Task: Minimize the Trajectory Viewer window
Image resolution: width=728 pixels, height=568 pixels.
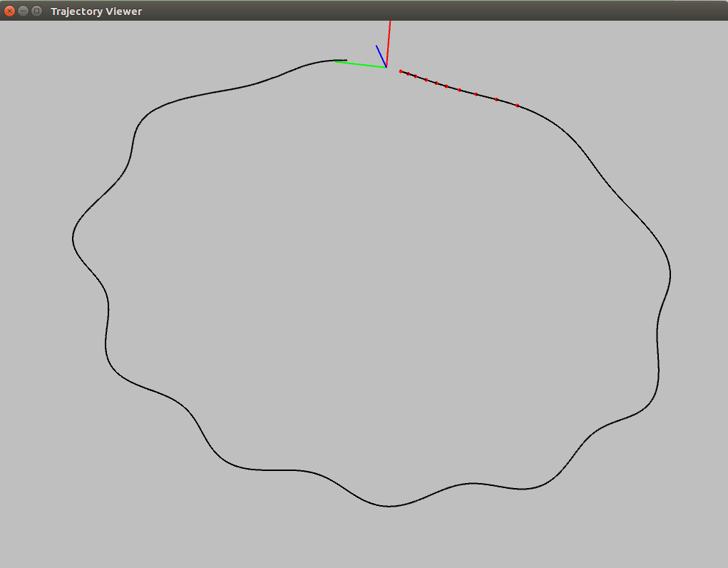Action: click(x=23, y=11)
